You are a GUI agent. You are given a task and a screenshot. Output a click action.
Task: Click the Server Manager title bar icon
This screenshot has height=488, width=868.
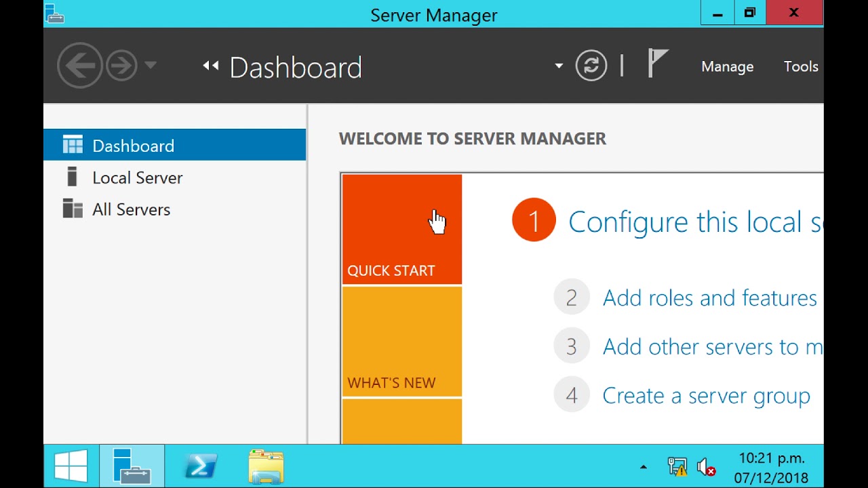click(x=54, y=14)
